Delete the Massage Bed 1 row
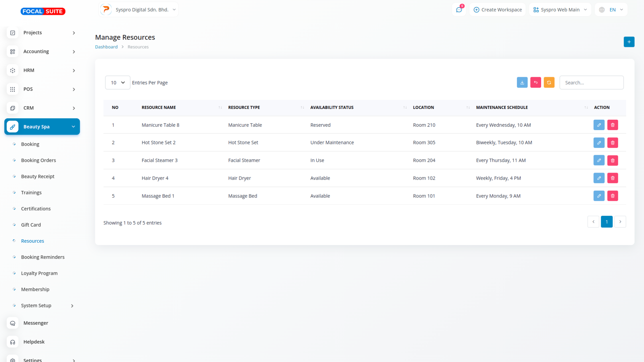This screenshot has width=644, height=362. click(x=612, y=196)
